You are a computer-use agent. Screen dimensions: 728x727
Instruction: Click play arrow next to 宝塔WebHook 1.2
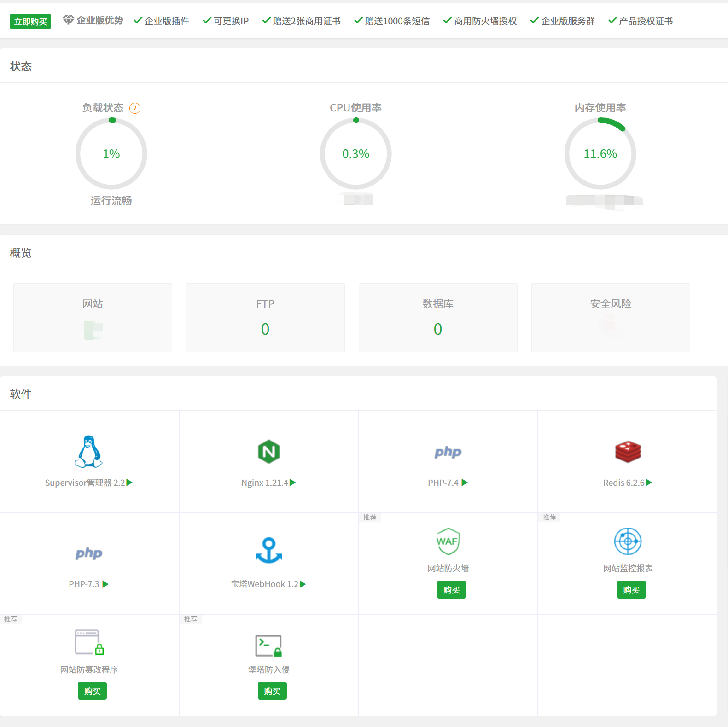tap(303, 584)
